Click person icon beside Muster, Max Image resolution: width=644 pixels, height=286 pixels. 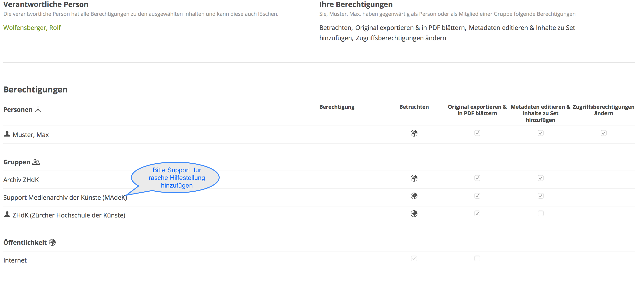pos(7,134)
